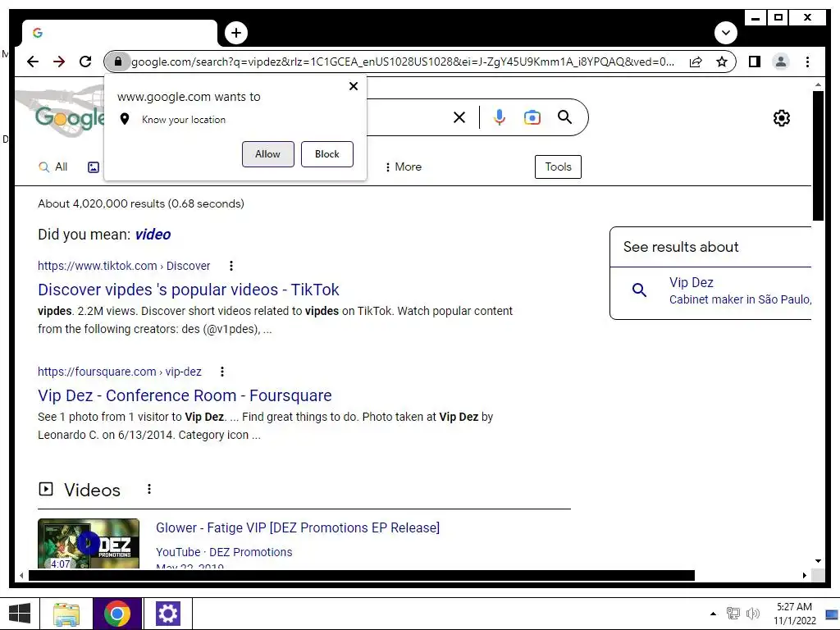Open the taskbar clock and date

point(794,614)
